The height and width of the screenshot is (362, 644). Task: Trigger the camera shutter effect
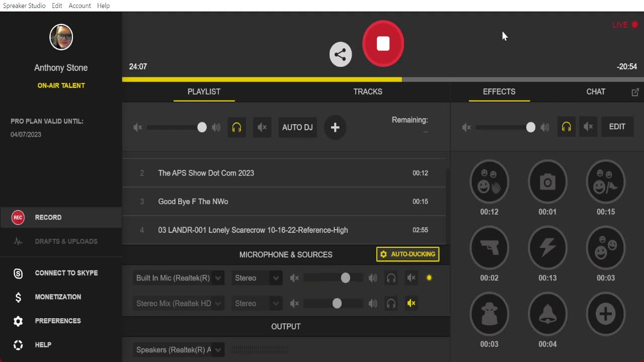click(547, 181)
